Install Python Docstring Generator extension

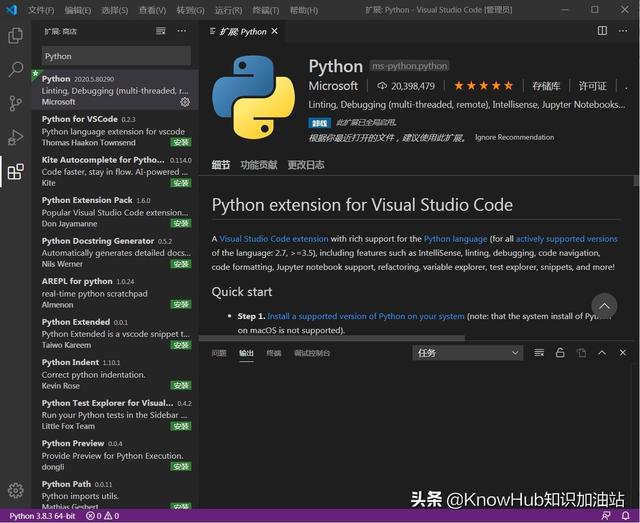coord(181,264)
